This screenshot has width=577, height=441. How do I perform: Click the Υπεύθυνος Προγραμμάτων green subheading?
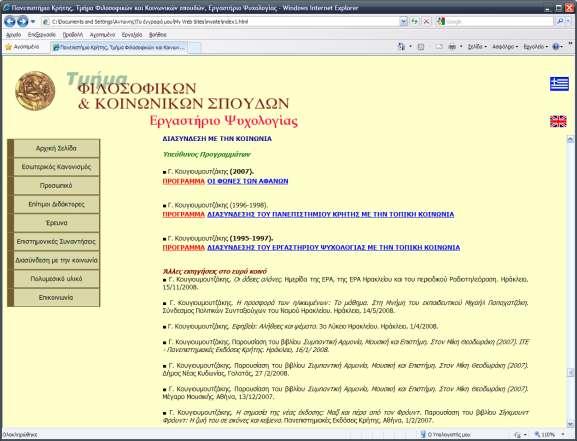[206, 154]
